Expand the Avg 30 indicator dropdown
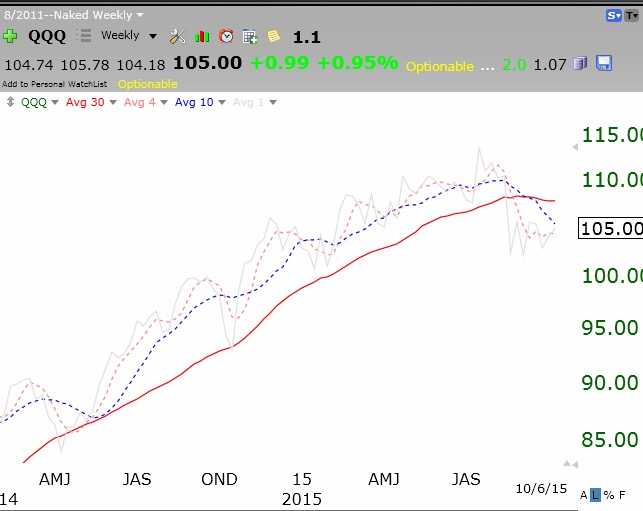The image size is (643, 511). pos(113,103)
